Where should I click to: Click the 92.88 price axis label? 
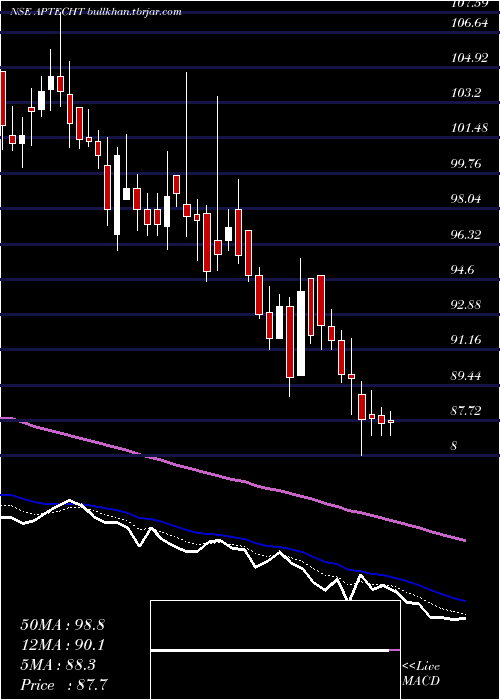(467, 305)
